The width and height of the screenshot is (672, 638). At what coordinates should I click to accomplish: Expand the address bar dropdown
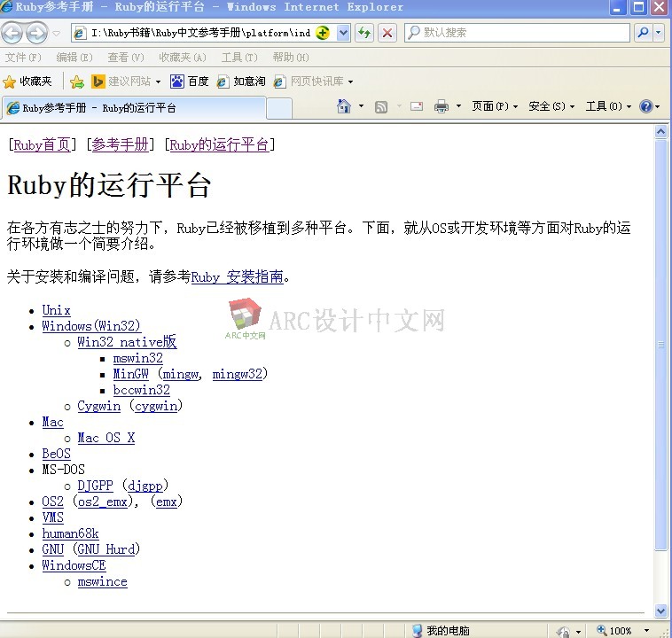click(x=343, y=33)
